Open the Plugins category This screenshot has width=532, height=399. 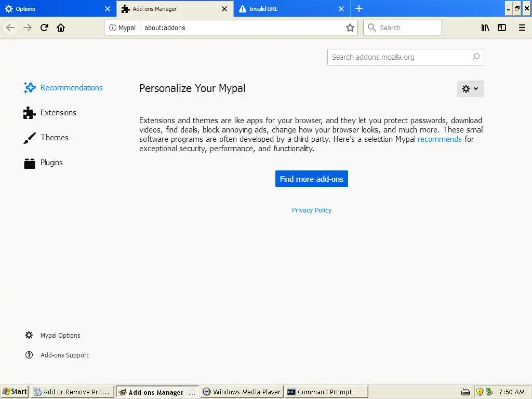point(43,163)
